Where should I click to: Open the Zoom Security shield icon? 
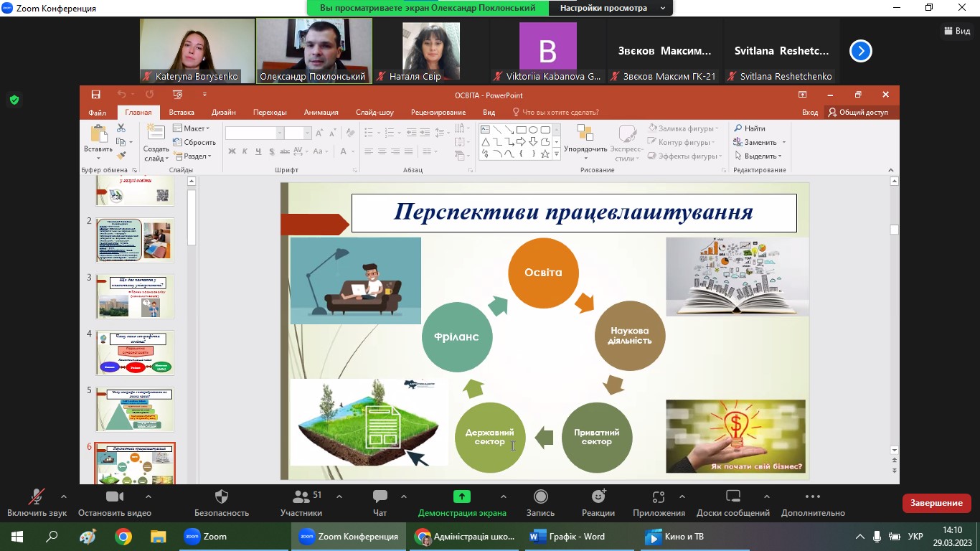pos(221,497)
